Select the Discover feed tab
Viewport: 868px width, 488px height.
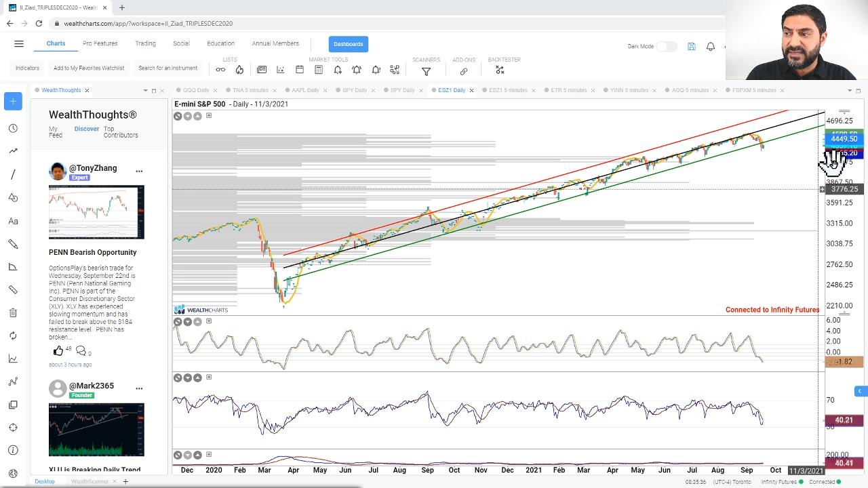(87, 129)
